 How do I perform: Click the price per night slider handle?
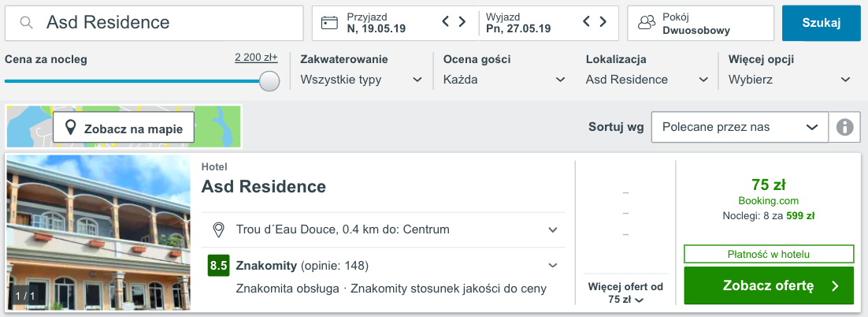269,80
